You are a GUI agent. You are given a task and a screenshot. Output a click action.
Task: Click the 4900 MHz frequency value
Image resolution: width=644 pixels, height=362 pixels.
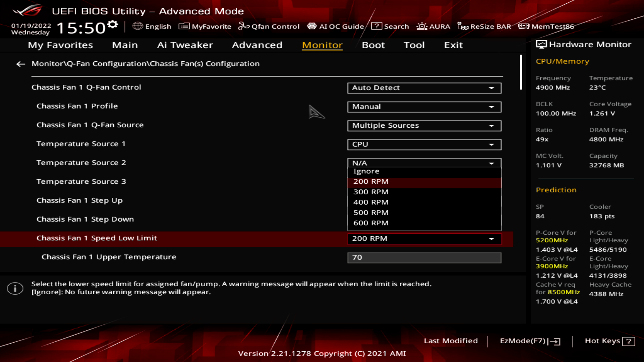click(x=553, y=87)
